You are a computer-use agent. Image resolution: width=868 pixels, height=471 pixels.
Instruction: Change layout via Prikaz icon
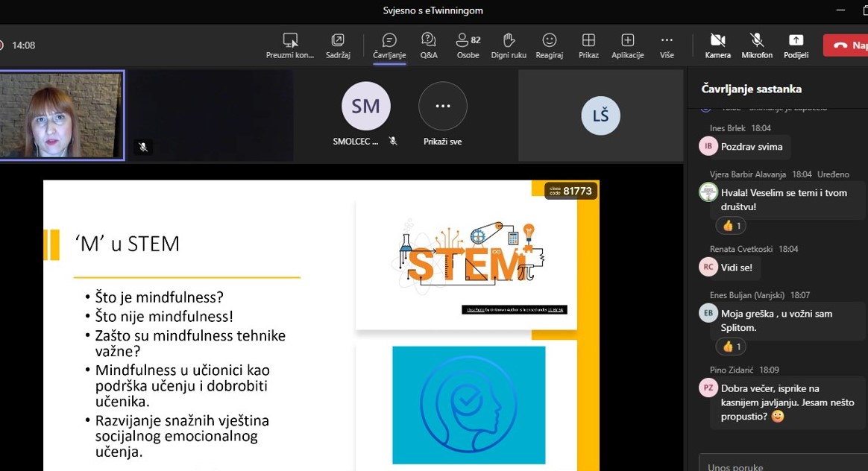tap(588, 45)
